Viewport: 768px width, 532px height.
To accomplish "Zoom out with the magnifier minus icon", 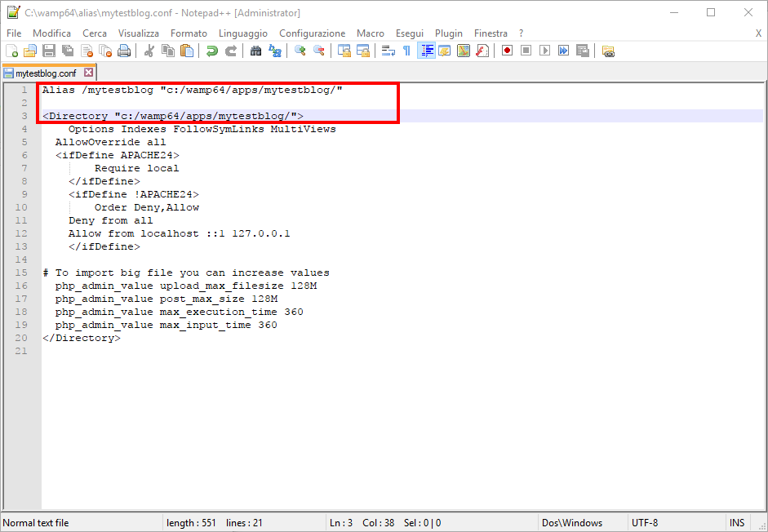I will coord(319,51).
